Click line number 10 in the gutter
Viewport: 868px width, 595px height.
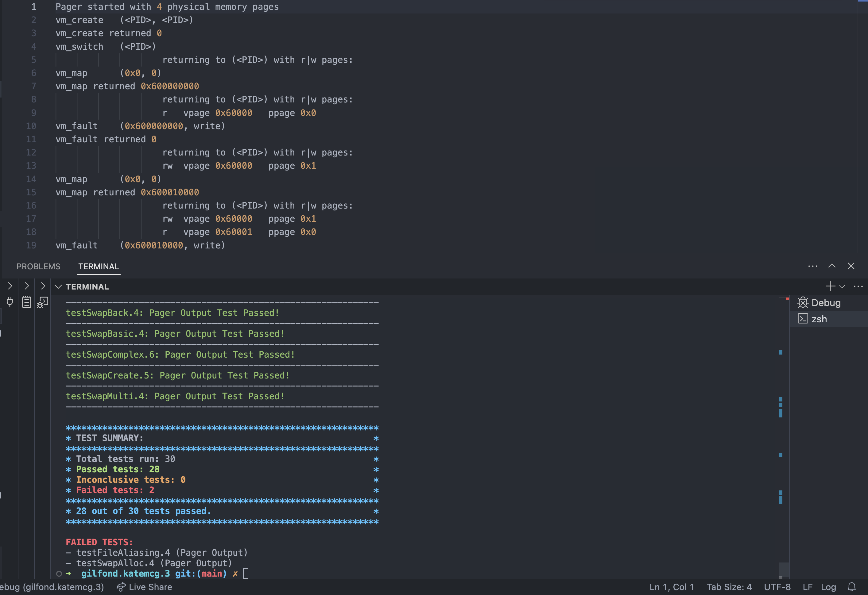click(x=31, y=126)
